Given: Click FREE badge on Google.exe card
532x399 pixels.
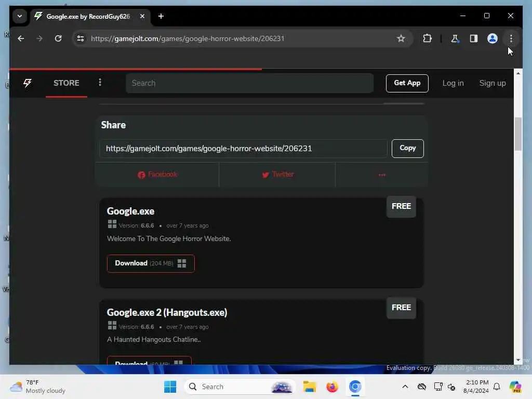Looking at the screenshot, I should coord(401,206).
